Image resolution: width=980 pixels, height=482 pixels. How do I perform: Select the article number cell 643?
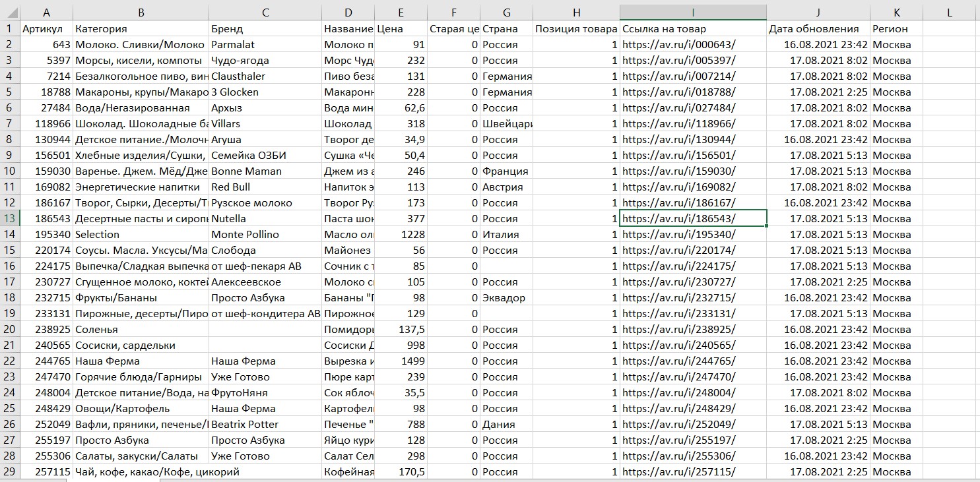[46, 45]
